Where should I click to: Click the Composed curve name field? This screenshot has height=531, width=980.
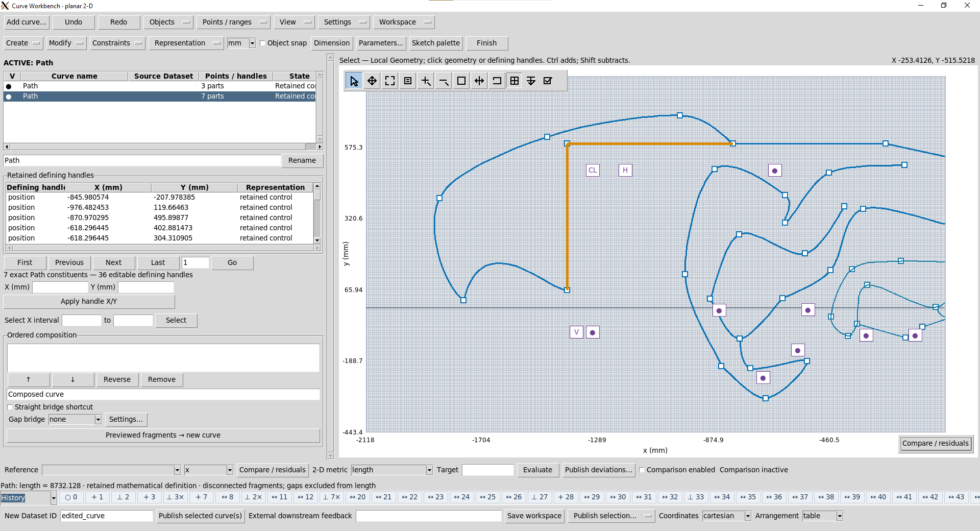tap(163, 395)
